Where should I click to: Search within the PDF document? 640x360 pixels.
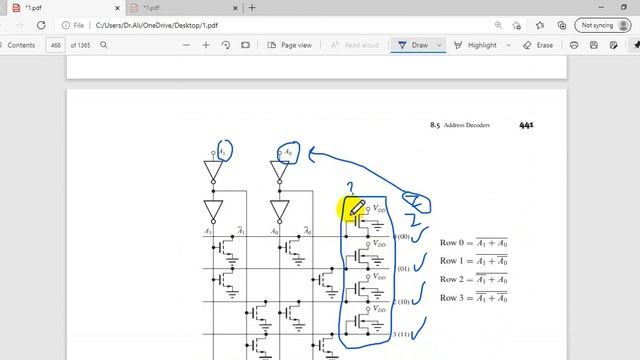pos(104,45)
